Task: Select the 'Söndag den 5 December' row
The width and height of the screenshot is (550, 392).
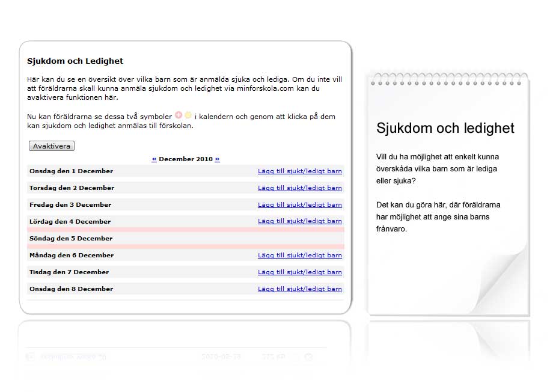Action: point(186,238)
